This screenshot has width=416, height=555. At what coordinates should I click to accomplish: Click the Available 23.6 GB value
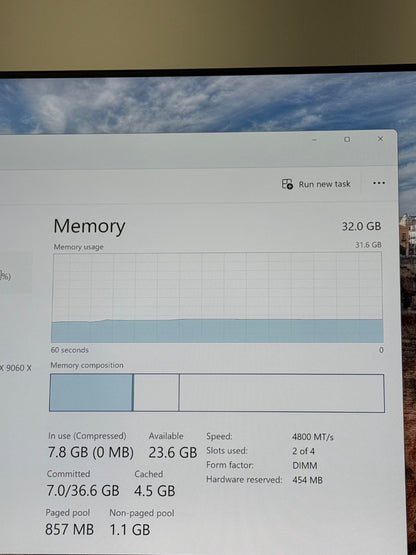(x=173, y=452)
